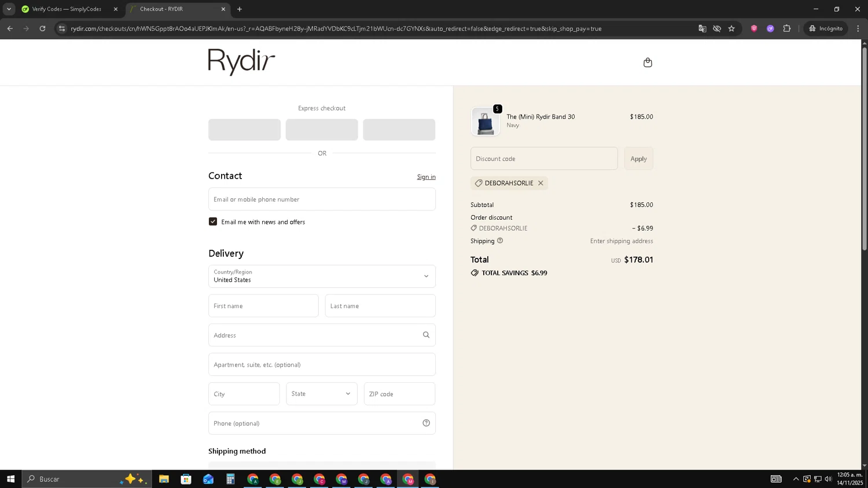Click the ZIP code field
The image size is (868, 488).
pos(399,394)
